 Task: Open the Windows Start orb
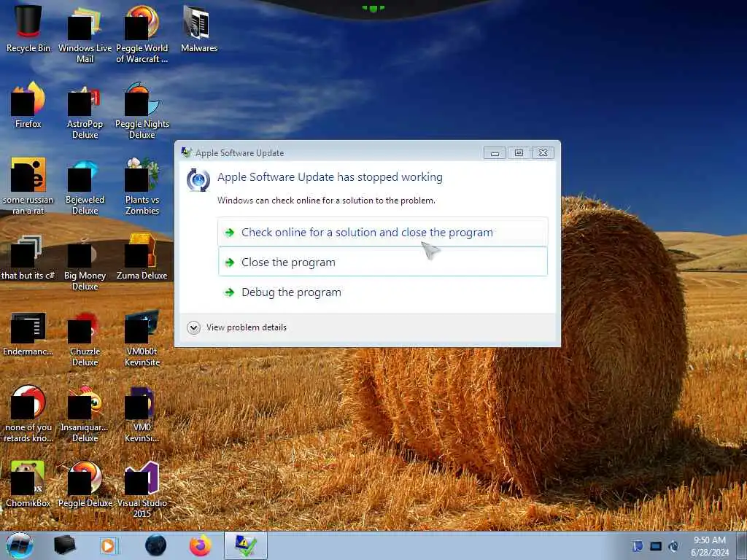(20, 545)
